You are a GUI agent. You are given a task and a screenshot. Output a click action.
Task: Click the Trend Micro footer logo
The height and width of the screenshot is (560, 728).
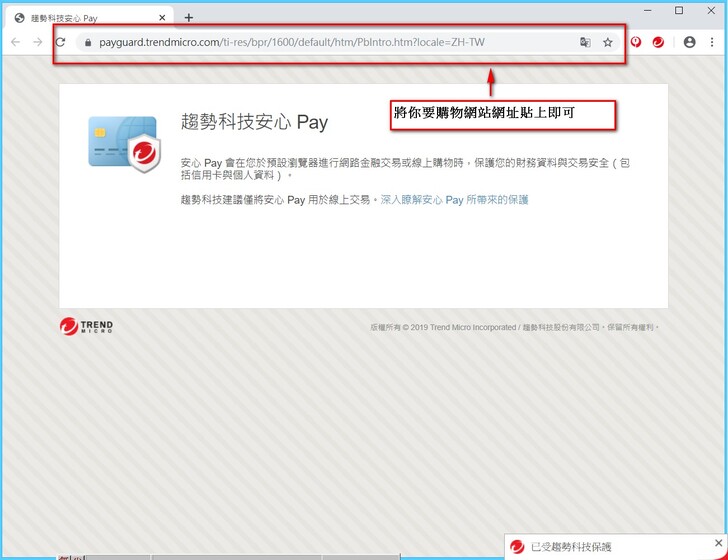[x=86, y=327]
